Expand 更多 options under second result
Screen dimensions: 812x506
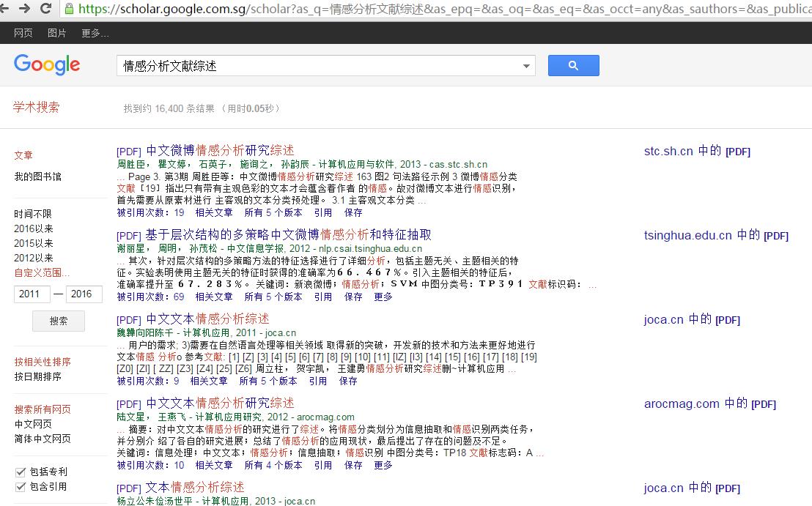click(x=383, y=297)
